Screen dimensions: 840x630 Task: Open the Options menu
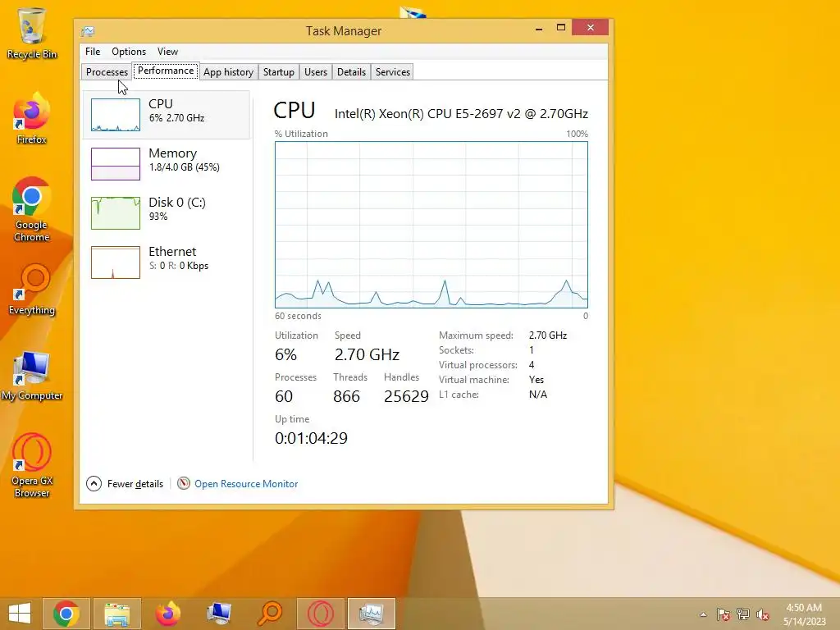(x=129, y=52)
